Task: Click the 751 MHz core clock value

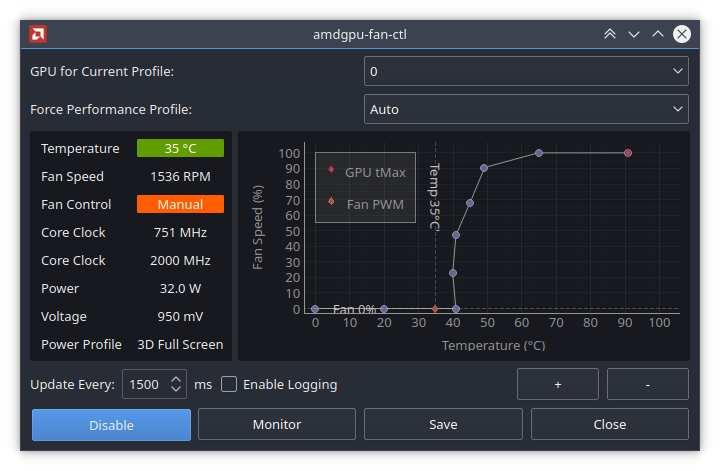Action: click(180, 232)
